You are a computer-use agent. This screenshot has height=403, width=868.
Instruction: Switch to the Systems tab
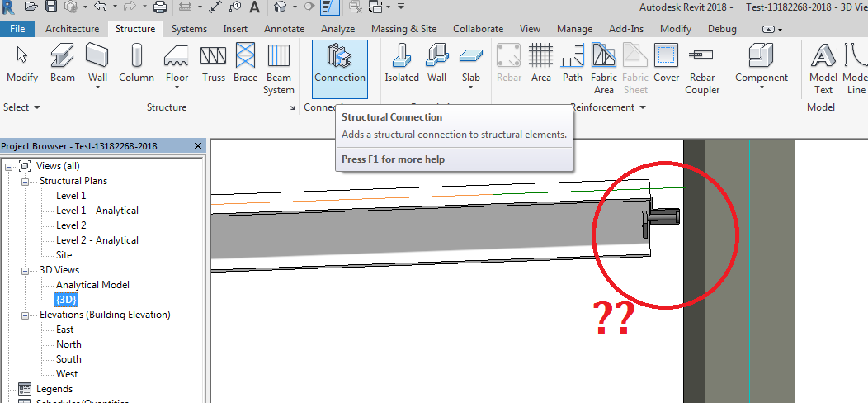point(189,29)
